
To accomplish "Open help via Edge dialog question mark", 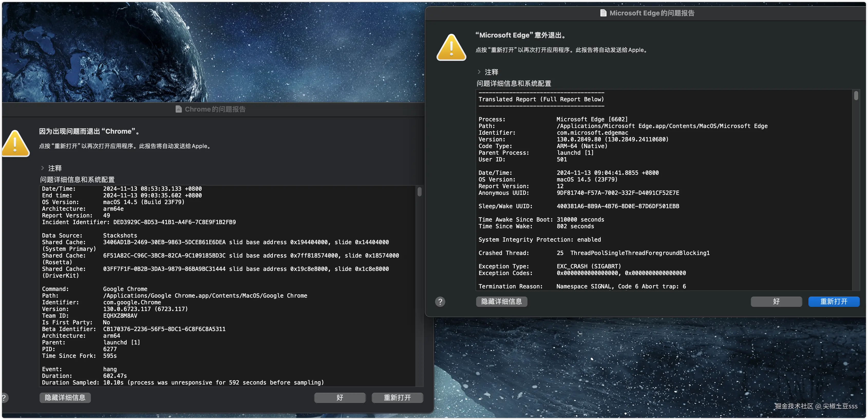I will click(x=440, y=302).
